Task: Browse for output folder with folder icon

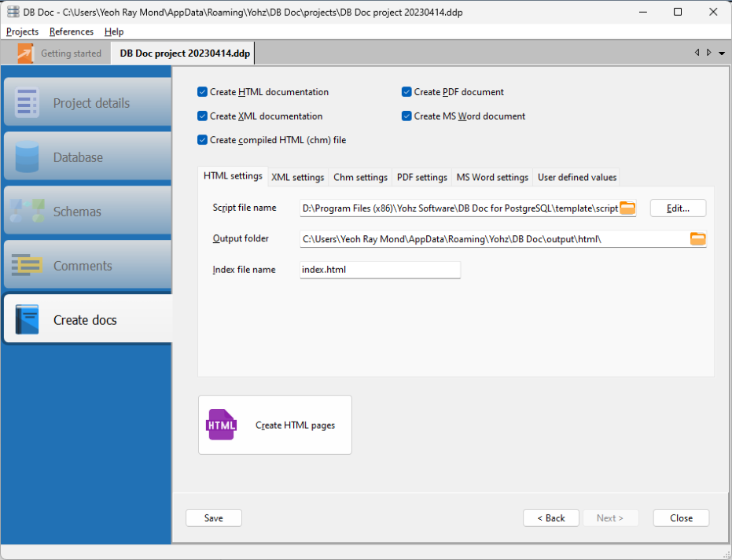Action: click(x=697, y=239)
